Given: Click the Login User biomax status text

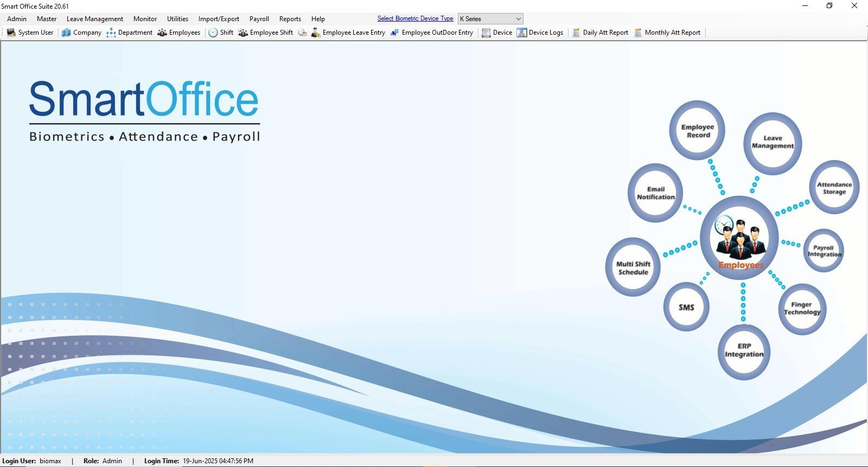Looking at the screenshot, I should [x=31, y=461].
